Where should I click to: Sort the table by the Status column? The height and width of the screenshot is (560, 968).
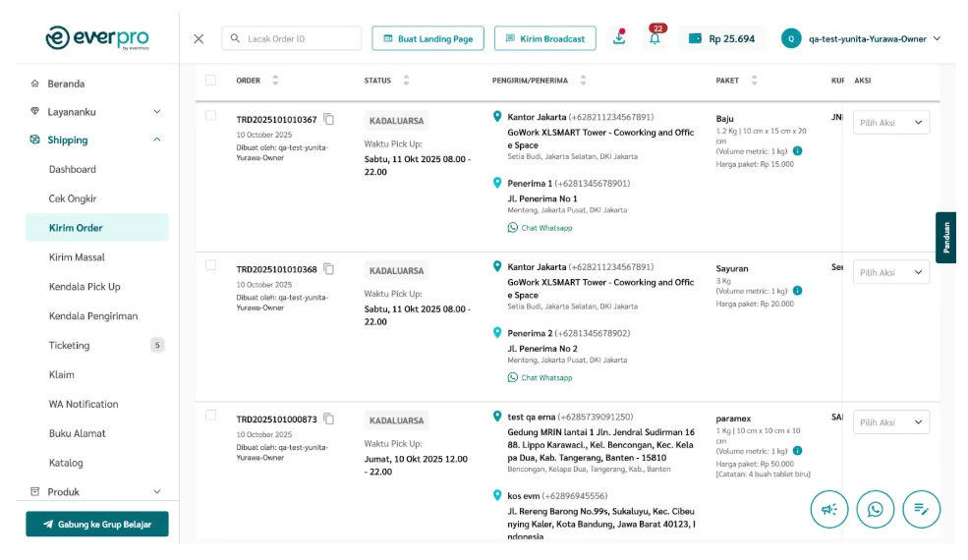[406, 81]
